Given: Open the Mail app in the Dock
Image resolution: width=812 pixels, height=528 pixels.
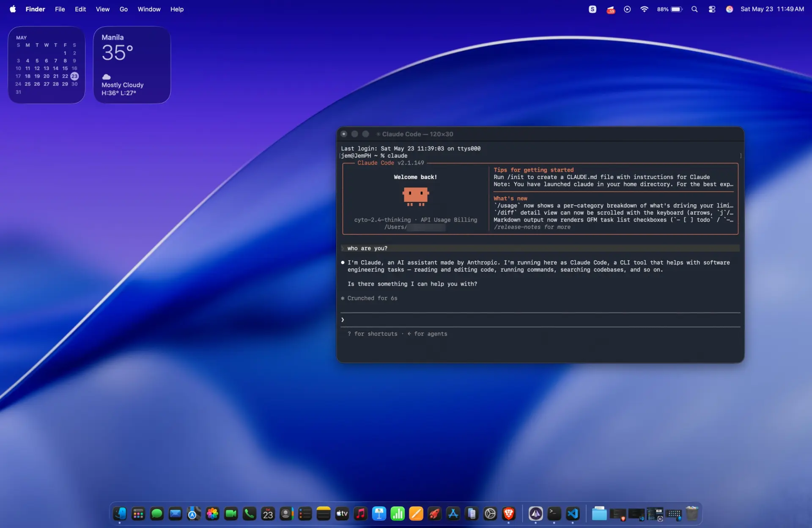Looking at the screenshot, I should point(175,514).
